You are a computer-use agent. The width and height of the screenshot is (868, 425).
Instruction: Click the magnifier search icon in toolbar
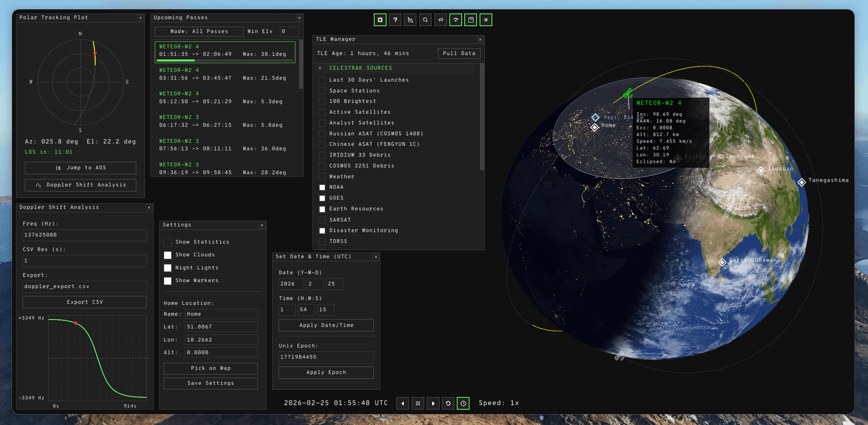425,20
